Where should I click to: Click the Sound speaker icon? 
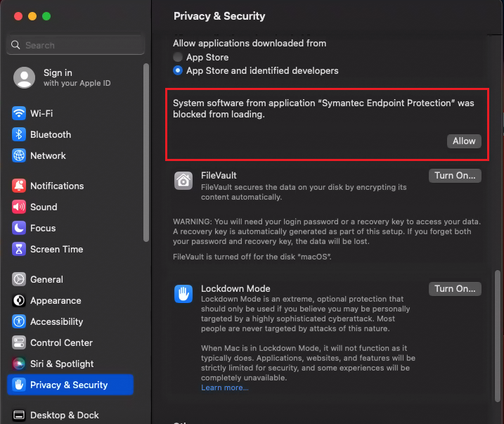pyautogui.click(x=19, y=207)
